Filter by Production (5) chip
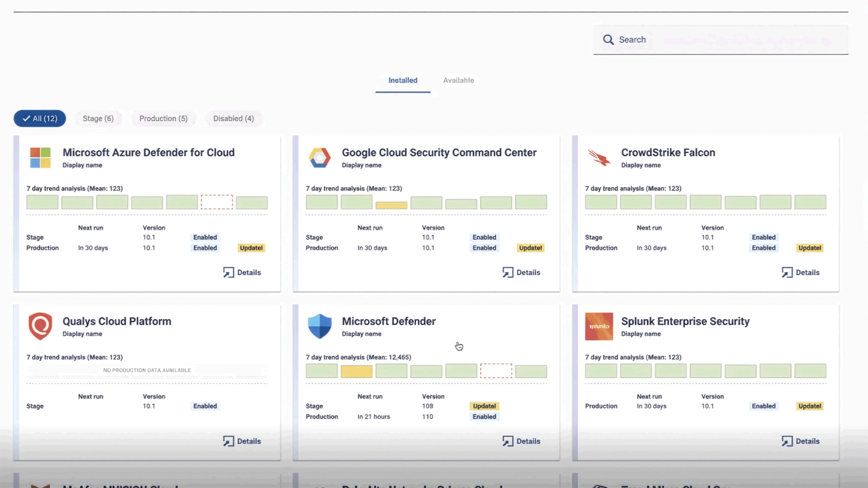The image size is (868, 488). pyautogui.click(x=163, y=118)
